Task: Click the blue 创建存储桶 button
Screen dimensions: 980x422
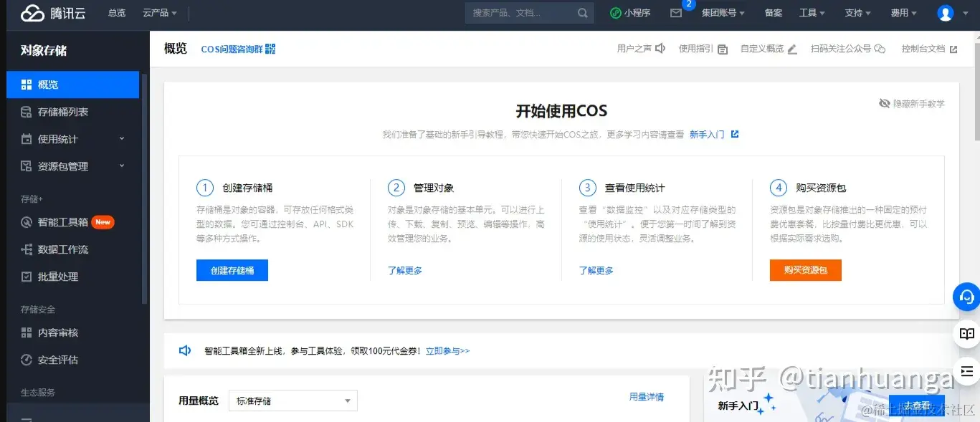Action: (x=232, y=270)
